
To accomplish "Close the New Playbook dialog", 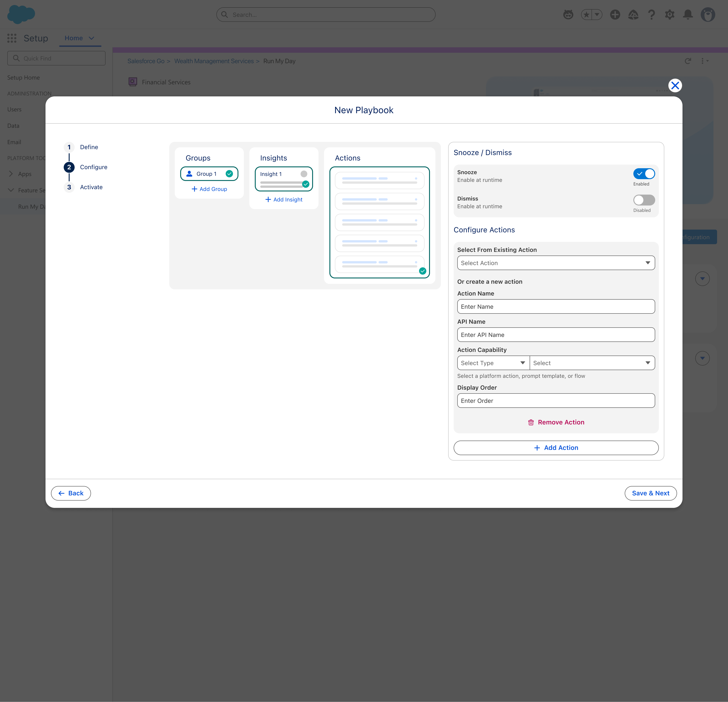I will (675, 85).
